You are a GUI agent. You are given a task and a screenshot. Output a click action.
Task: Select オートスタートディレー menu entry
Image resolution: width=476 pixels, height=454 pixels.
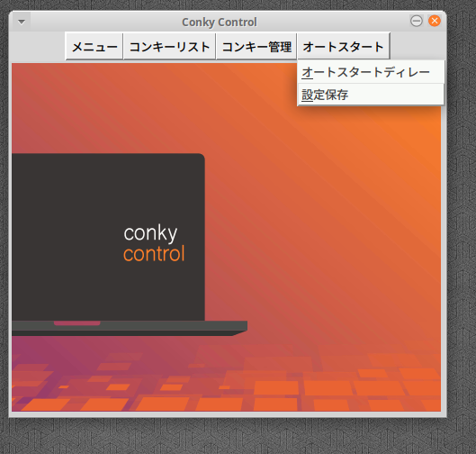tap(371, 72)
